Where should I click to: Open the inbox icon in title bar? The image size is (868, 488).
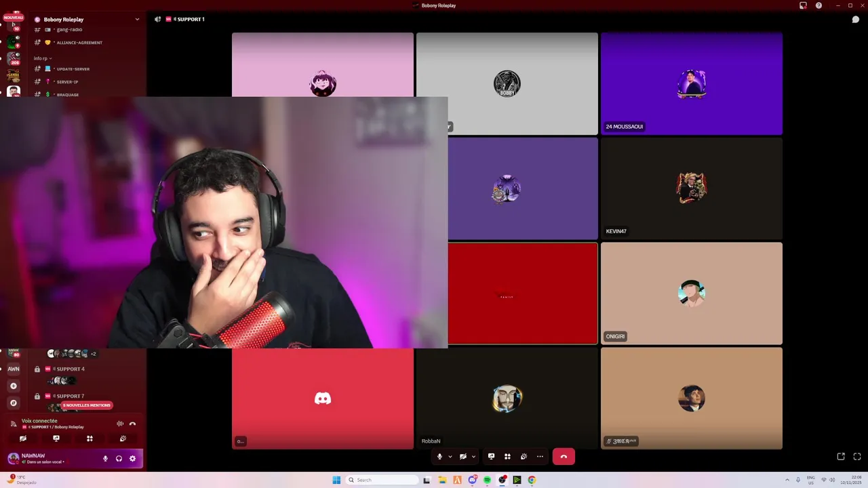click(x=803, y=5)
